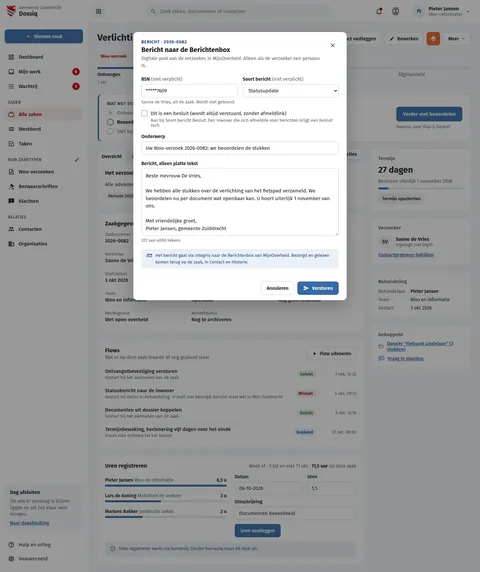Screen dimensions: 480x572
Task: Open the Vraag in pipeline link
Action: pyautogui.click(x=405, y=359)
